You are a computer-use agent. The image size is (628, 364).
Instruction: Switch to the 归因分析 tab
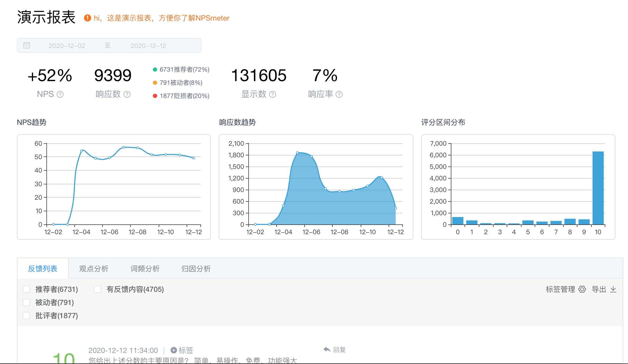tap(196, 269)
